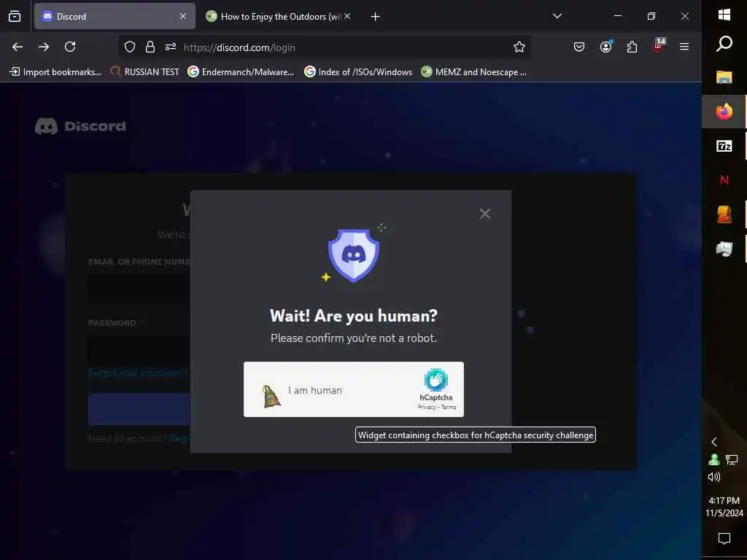The height and width of the screenshot is (560, 747).
Task: Go forward one page
Action: click(44, 47)
